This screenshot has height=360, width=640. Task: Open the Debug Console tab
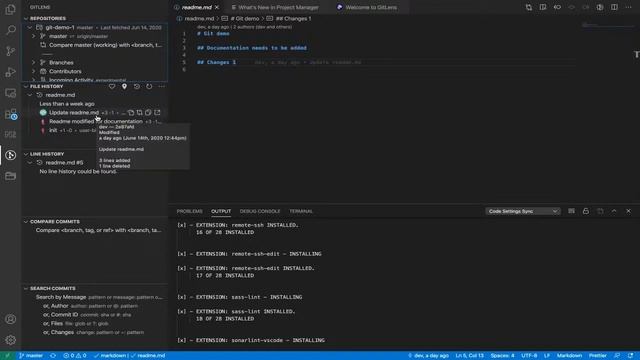(260, 211)
